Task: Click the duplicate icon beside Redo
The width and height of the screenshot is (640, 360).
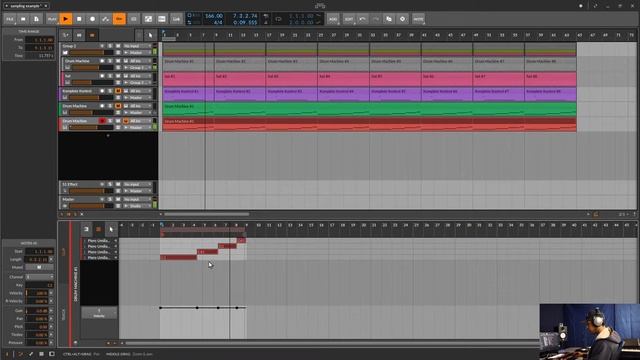Action: [x=389, y=19]
